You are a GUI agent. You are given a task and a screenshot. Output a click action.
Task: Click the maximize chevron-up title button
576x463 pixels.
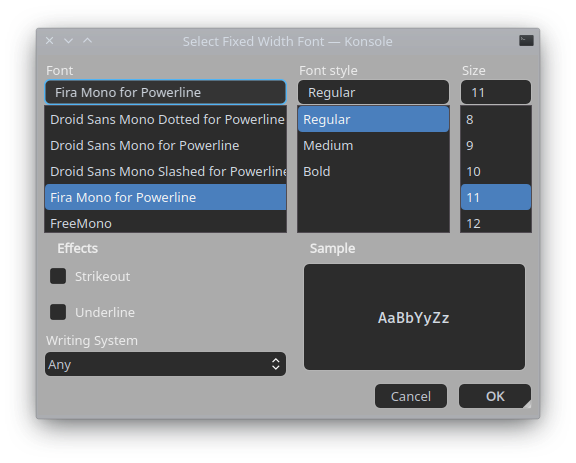point(87,40)
